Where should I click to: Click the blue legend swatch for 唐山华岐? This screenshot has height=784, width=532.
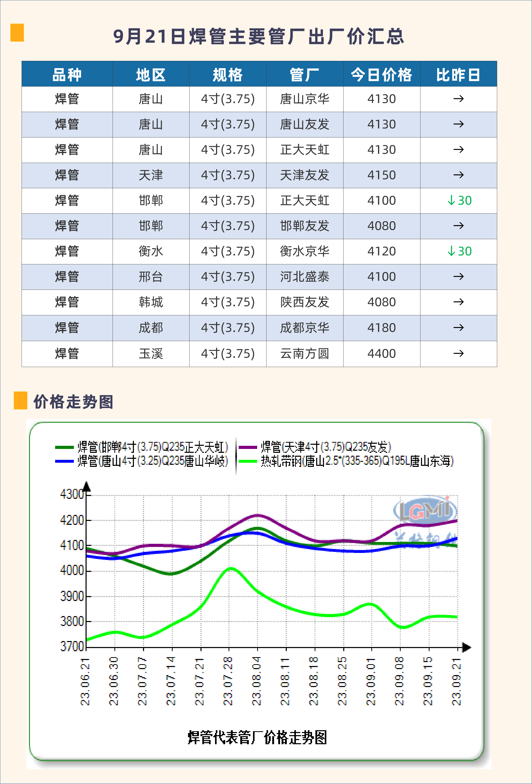point(64,461)
